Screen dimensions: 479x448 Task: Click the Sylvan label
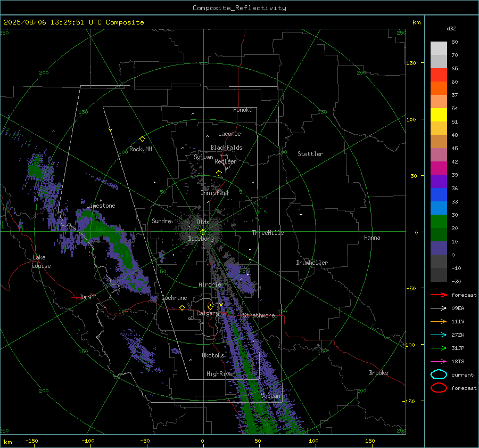[x=203, y=157]
